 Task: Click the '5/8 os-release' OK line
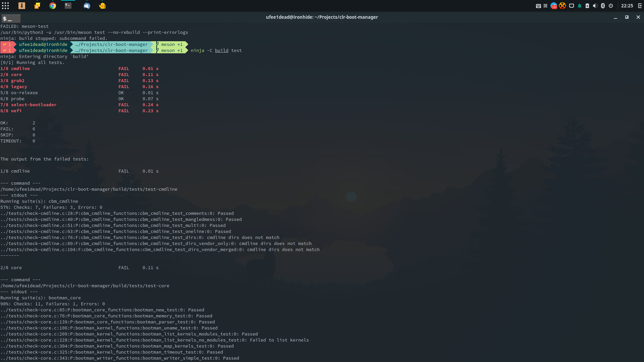(x=79, y=93)
